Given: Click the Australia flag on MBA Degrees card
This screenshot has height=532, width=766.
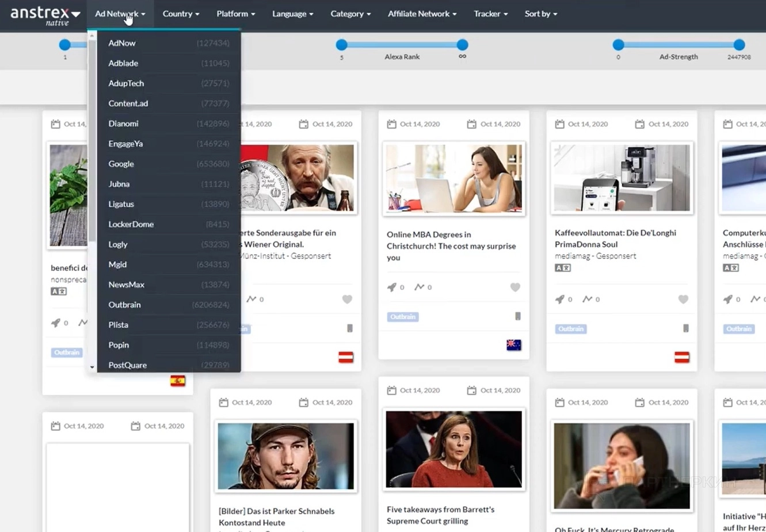Looking at the screenshot, I should click(513, 345).
